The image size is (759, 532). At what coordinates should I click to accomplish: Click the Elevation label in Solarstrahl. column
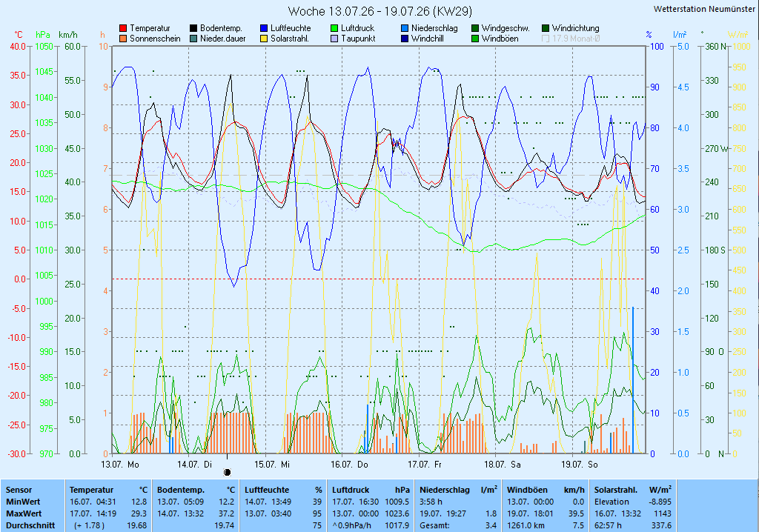(x=611, y=502)
